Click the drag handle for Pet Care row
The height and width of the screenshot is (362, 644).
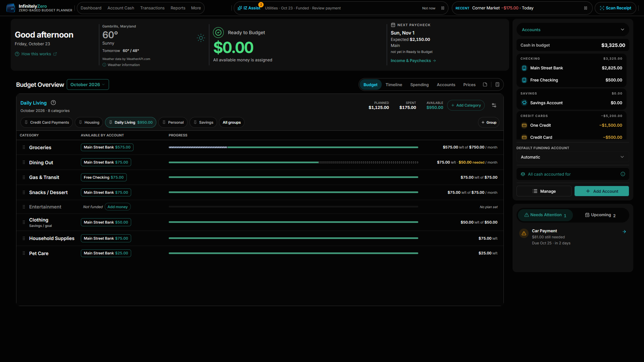(24, 253)
